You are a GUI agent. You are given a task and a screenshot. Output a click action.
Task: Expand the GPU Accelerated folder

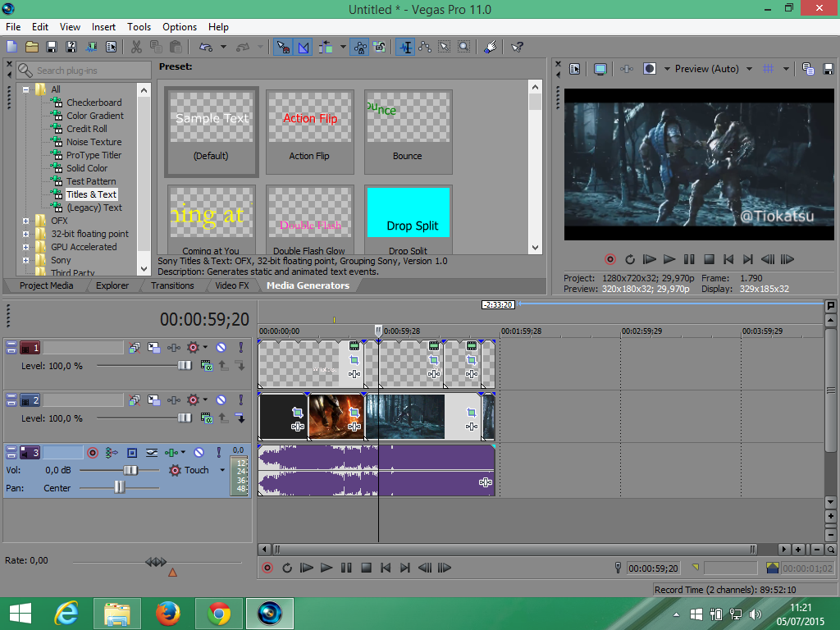pyautogui.click(x=25, y=247)
